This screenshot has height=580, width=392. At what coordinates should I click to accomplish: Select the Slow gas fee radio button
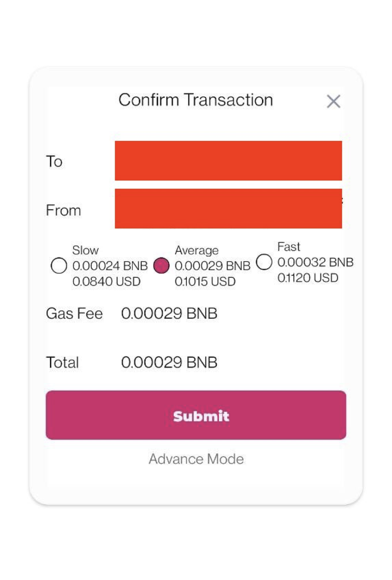coord(59,265)
